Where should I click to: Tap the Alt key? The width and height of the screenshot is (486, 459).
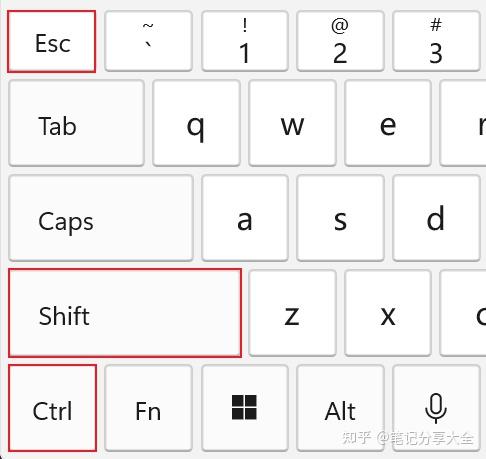click(x=340, y=408)
